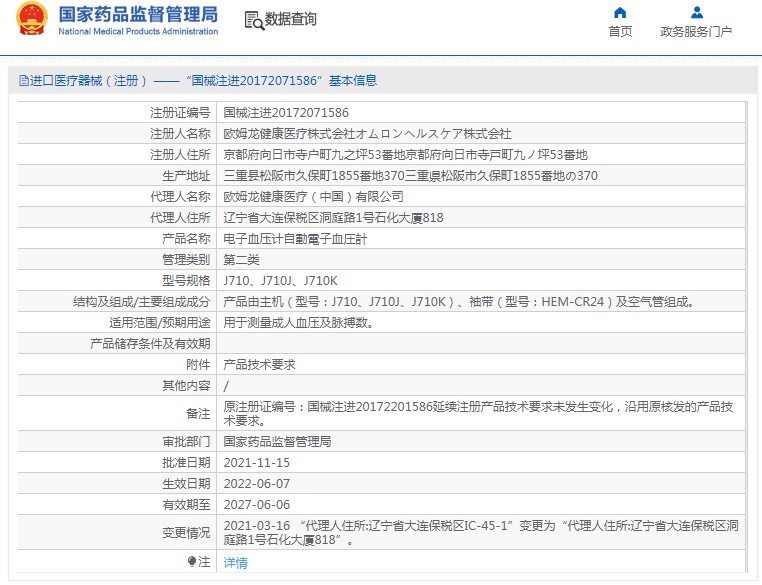Open 政务服务门户 portal
This screenshot has width=762, height=585.
pos(696,32)
